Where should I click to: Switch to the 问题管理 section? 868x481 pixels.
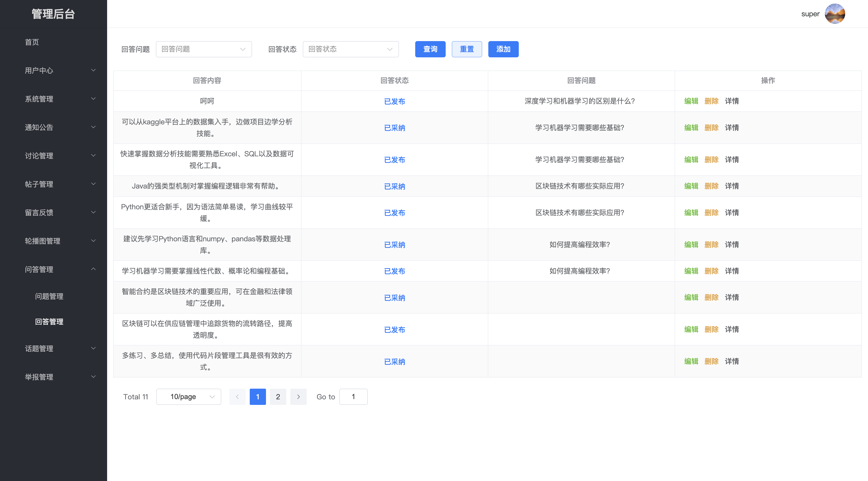(49, 296)
